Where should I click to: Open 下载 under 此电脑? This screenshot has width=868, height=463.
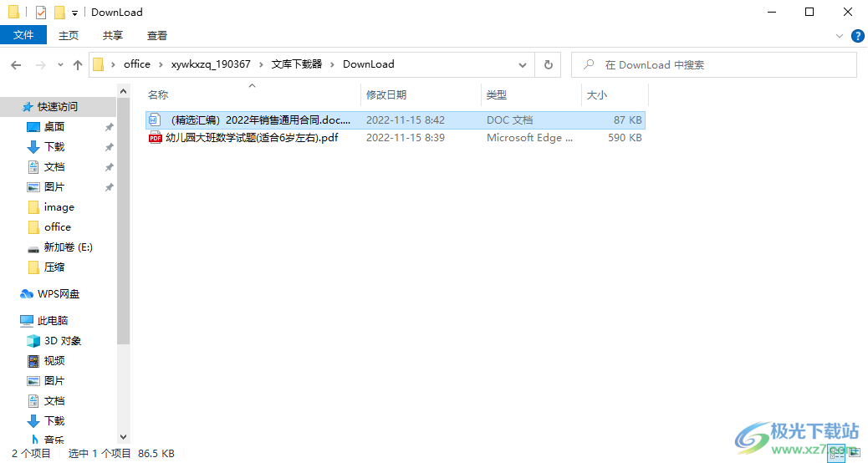54,421
